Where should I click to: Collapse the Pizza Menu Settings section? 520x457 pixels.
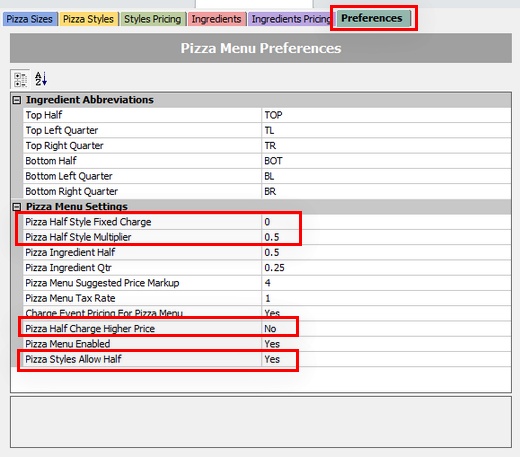coord(17,207)
